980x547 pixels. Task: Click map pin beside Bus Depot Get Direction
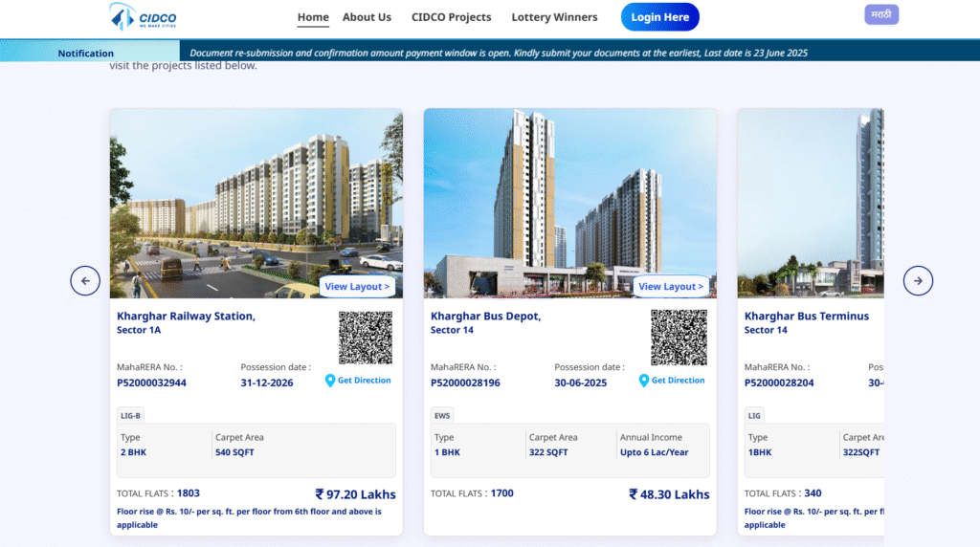(644, 381)
